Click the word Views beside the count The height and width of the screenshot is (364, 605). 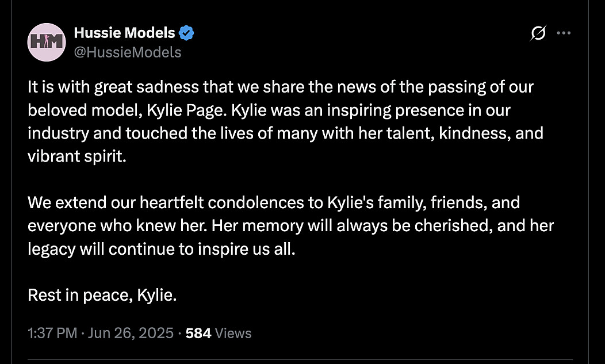(x=233, y=333)
